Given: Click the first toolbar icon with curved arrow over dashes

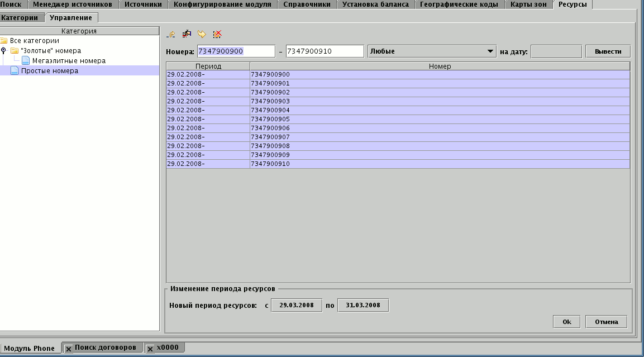Looking at the screenshot, I should [171, 35].
